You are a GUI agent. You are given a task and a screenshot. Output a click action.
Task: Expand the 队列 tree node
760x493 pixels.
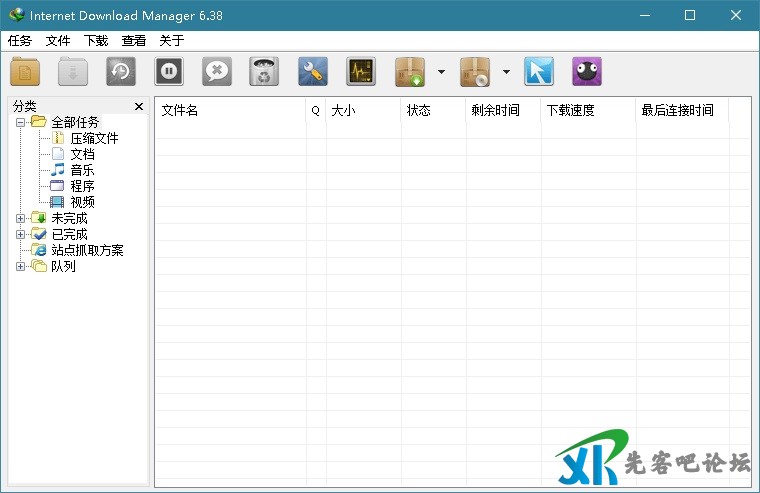click(21, 266)
